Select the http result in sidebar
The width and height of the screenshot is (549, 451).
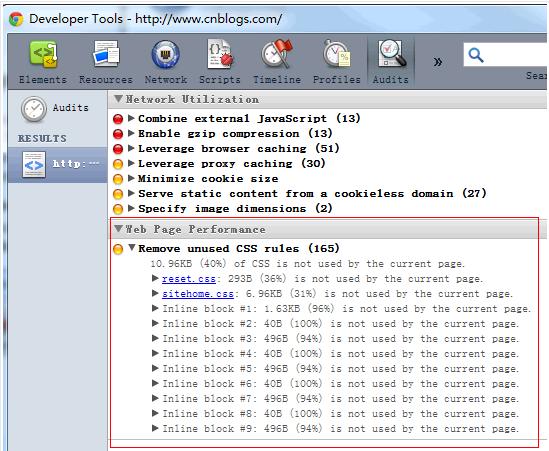[57, 165]
